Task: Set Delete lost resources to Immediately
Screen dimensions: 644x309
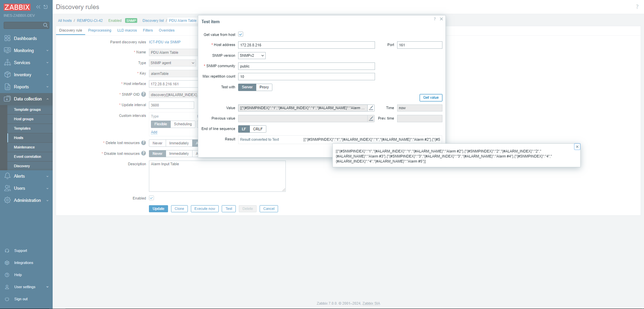Action: pyautogui.click(x=179, y=143)
